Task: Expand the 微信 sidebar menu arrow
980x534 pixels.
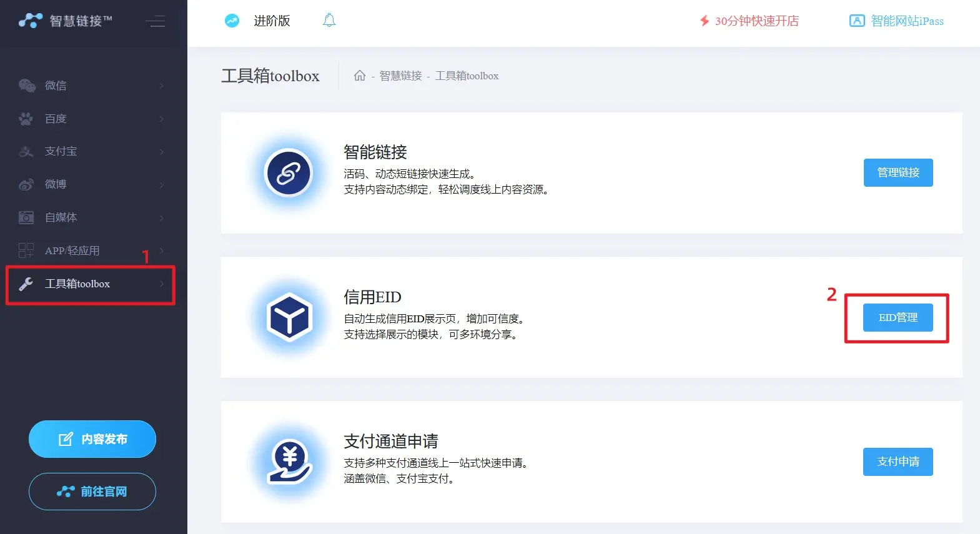Action: (162, 86)
